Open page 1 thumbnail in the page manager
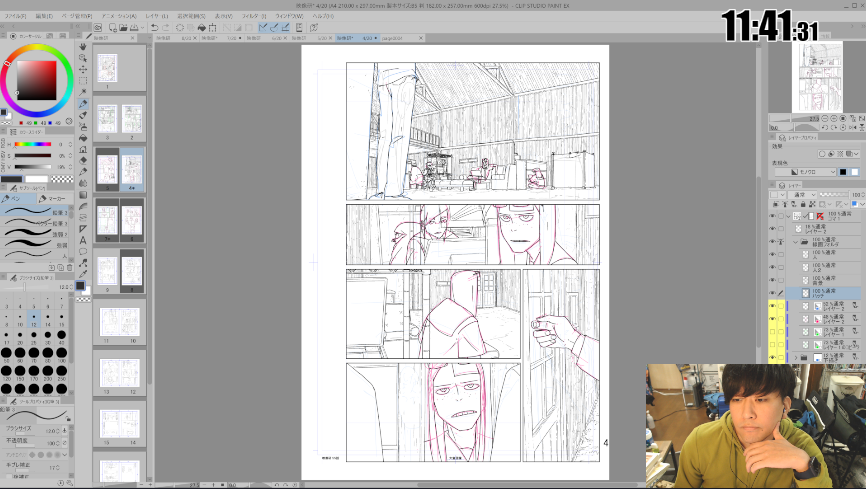 click(107, 68)
